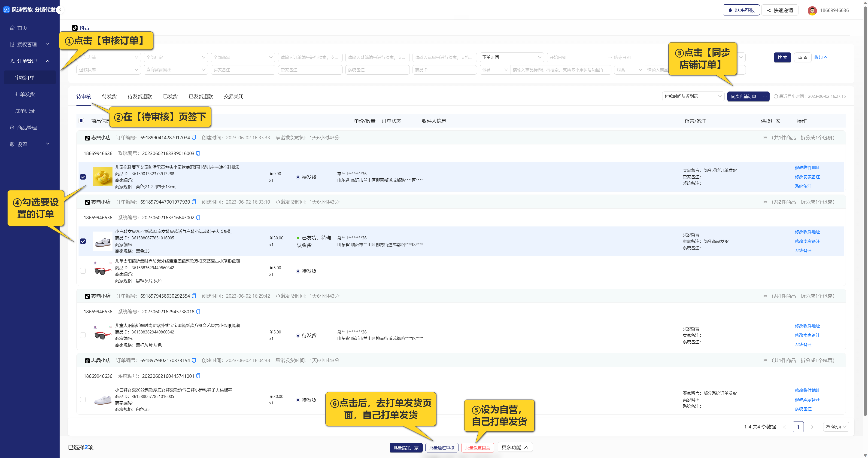Switch to 待发货 tab

point(109,96)
